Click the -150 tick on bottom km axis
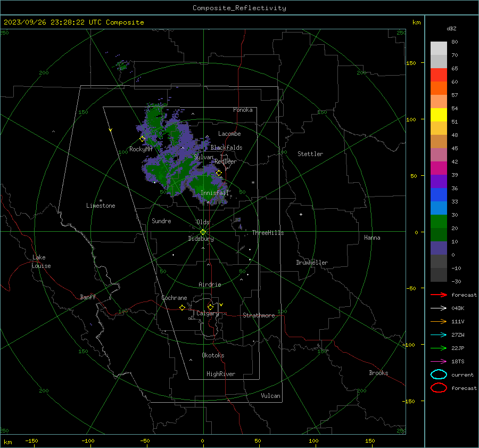Viewport: 479px width, 448px height. pyautogui.click(x=31, y=441)
